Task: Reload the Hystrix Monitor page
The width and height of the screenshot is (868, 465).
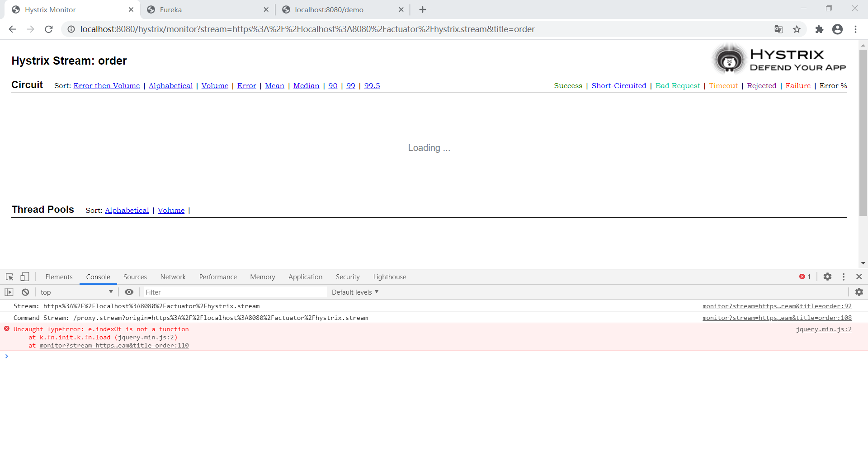Action: (49, 29)
